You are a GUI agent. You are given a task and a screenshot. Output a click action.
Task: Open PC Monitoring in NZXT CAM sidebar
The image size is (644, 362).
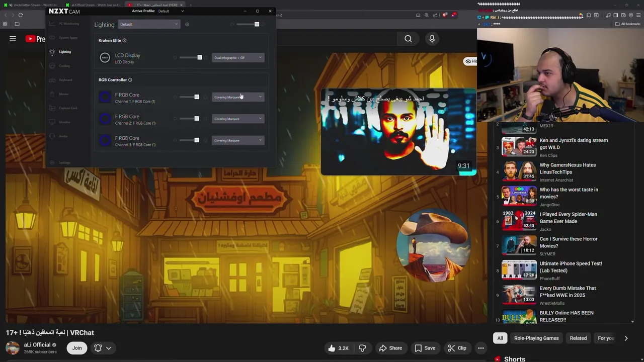[65, 24]
